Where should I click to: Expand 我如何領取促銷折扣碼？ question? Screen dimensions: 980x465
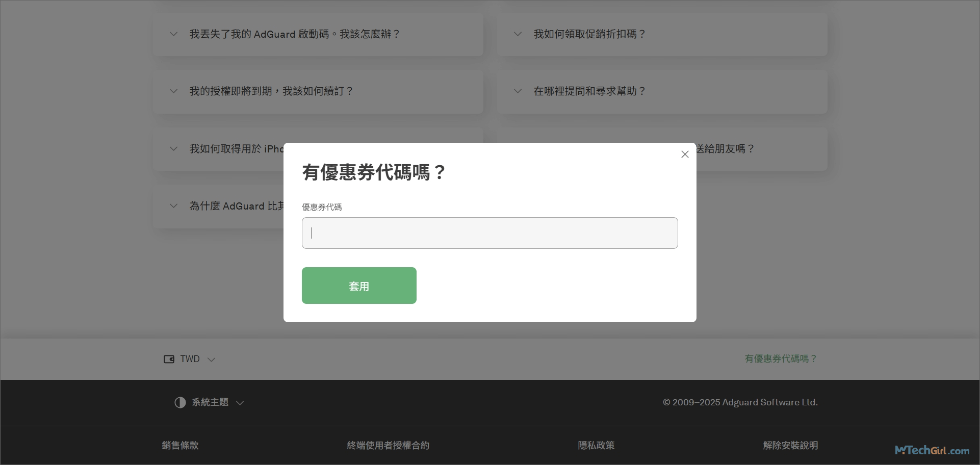click(589, 34)
